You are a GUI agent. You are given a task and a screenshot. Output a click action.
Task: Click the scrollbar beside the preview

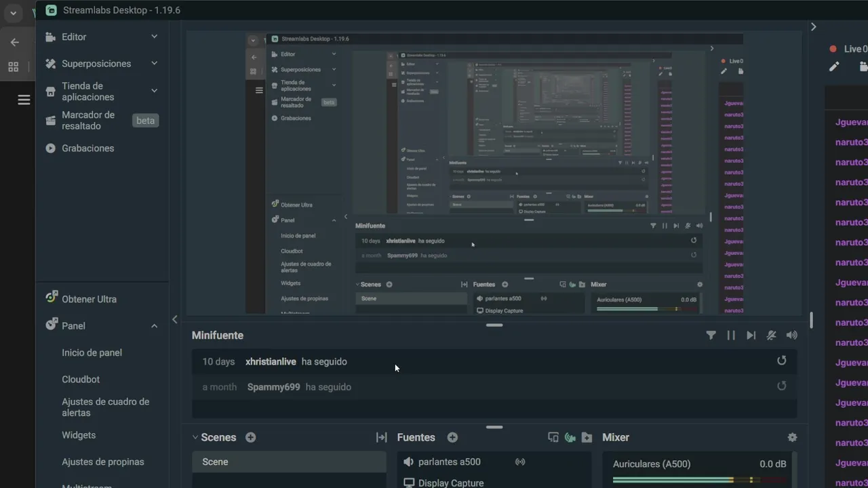coord(811,320)
